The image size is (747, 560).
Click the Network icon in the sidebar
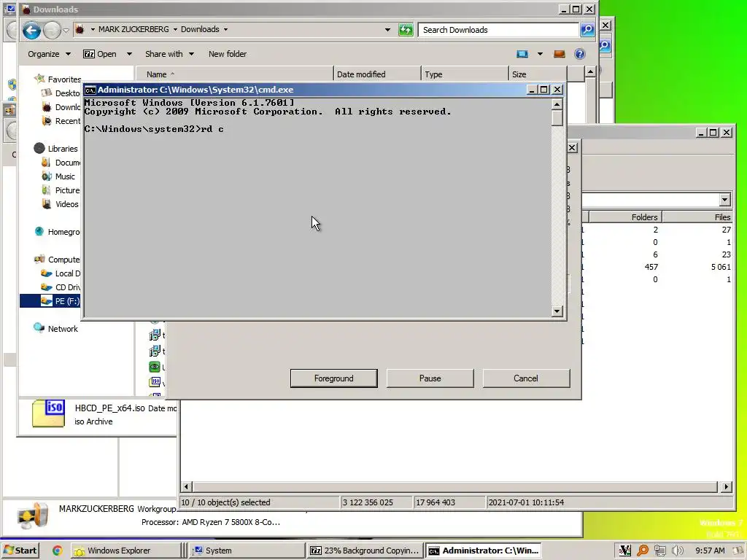point(39,328)
